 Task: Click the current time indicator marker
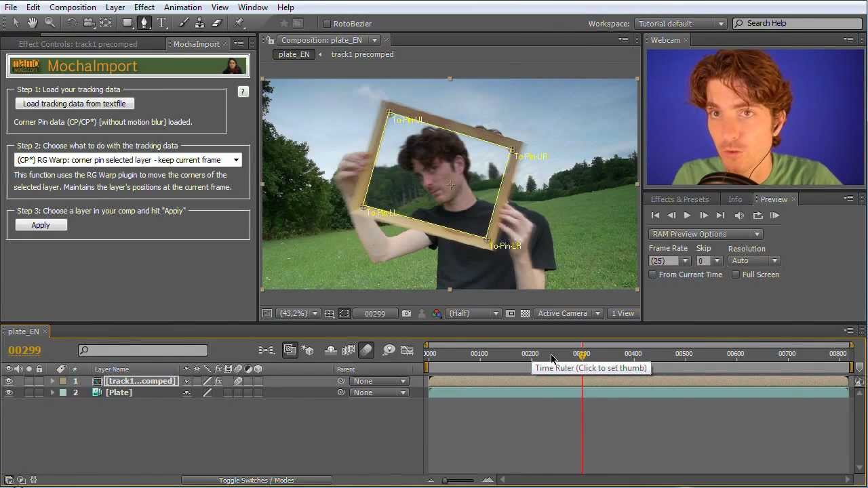582,355
